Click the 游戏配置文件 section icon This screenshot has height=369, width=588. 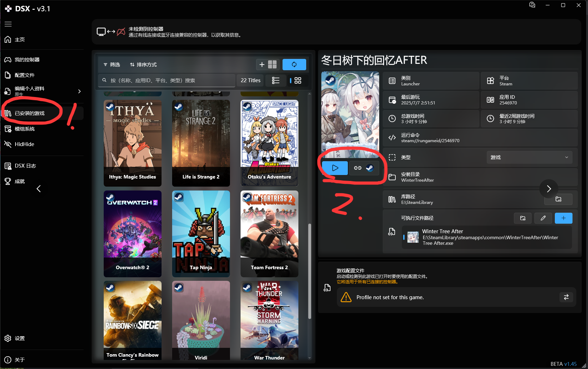327,288
